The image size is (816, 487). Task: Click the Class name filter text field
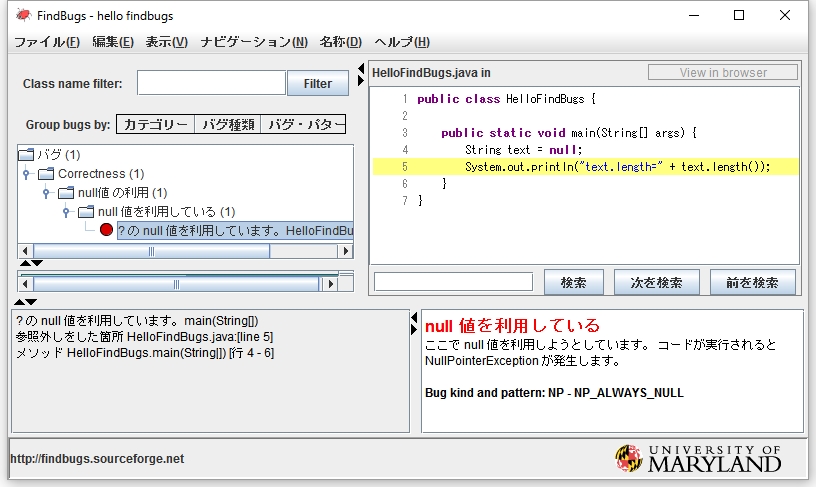[x=211, y=83]
